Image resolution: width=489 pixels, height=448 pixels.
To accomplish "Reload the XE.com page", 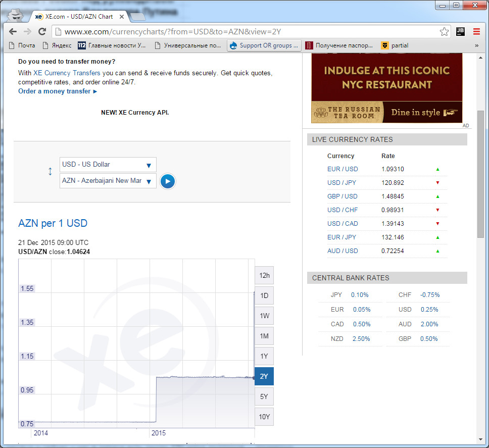I will pyautogui.click(x=42, y=31).
